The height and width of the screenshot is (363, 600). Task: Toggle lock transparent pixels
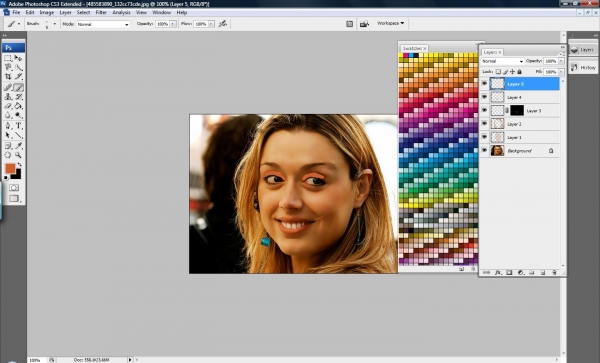[498, 72]
